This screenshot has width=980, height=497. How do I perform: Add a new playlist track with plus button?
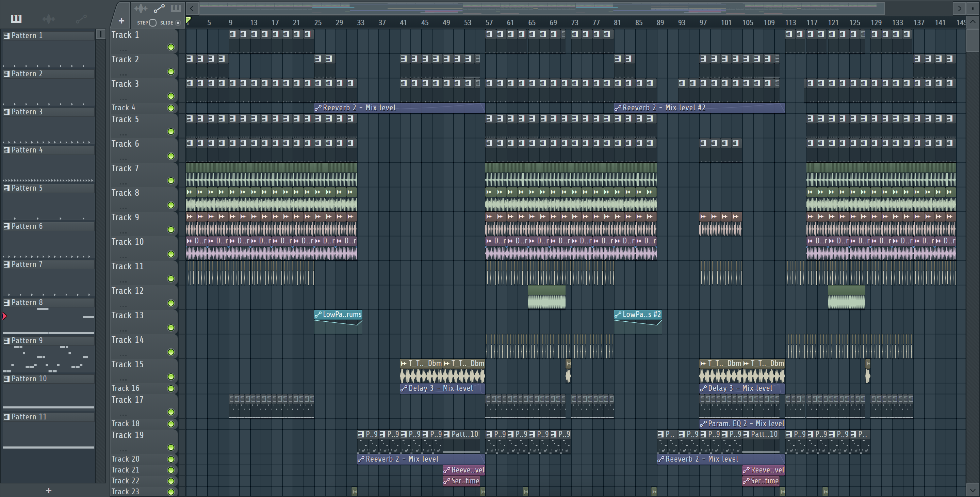[x=121, y=21]
